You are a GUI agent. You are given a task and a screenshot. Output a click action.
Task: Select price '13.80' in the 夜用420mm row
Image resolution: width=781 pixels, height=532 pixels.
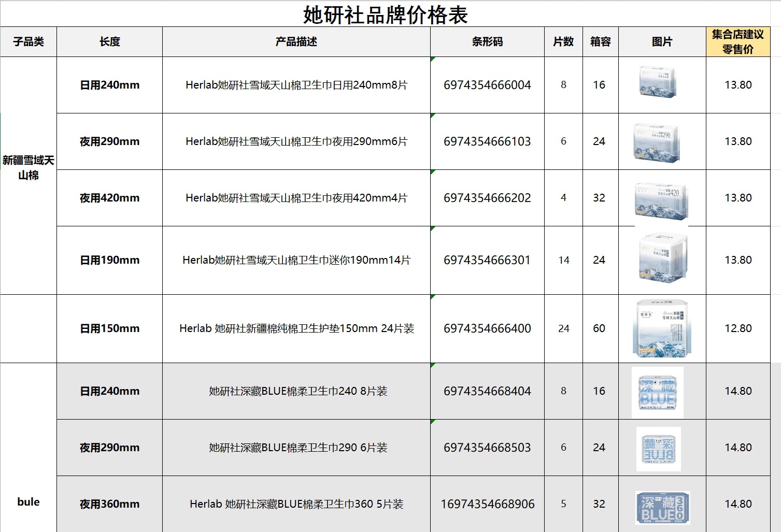(738, 198)
